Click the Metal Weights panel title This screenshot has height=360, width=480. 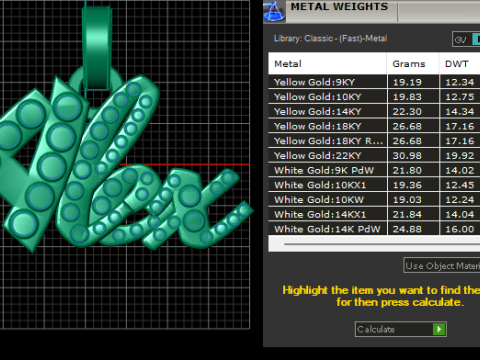(x=339, y=7)
